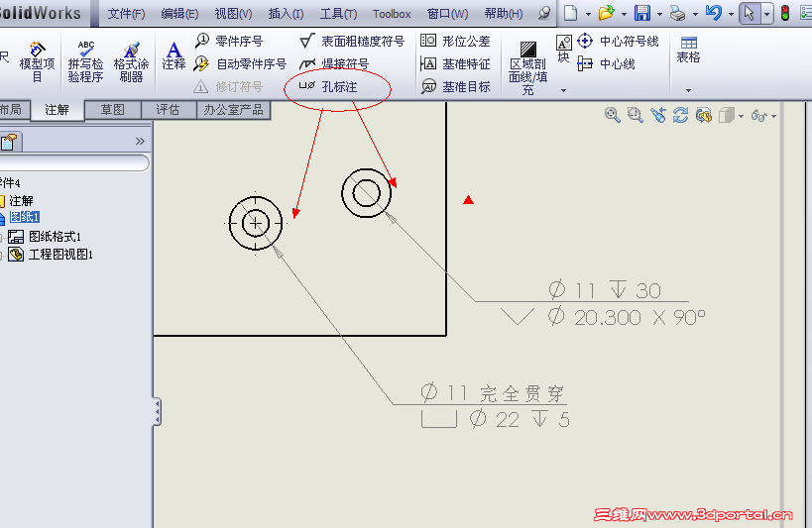Expand the Tables (表格) dropdown arrow
The height and width of the screenshot is (528, 812).
pos(688,90)
